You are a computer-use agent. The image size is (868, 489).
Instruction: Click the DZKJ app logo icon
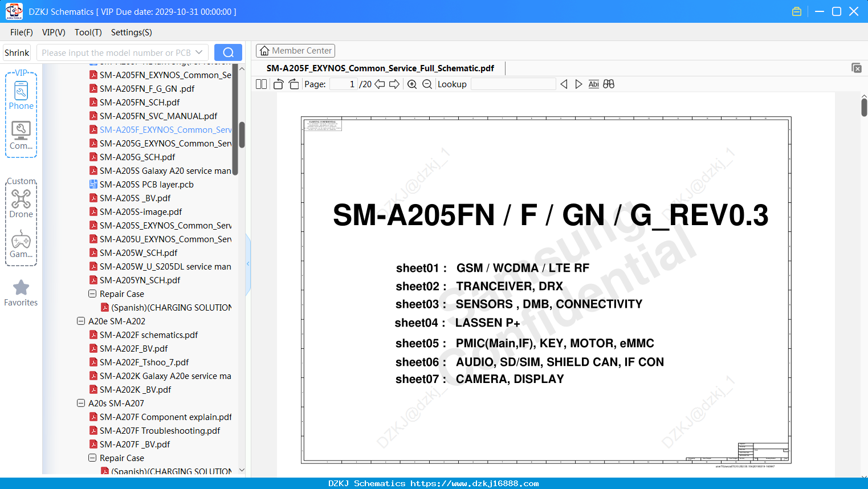14,11
